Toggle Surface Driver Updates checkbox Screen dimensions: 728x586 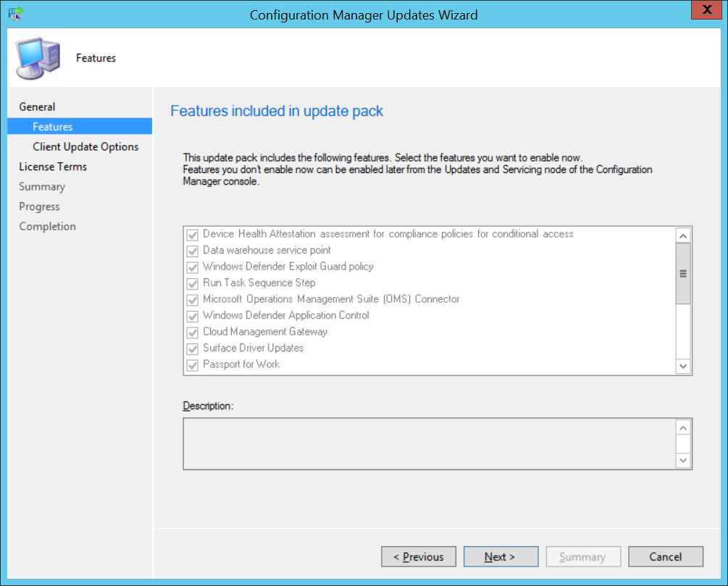tap(192, 348)
